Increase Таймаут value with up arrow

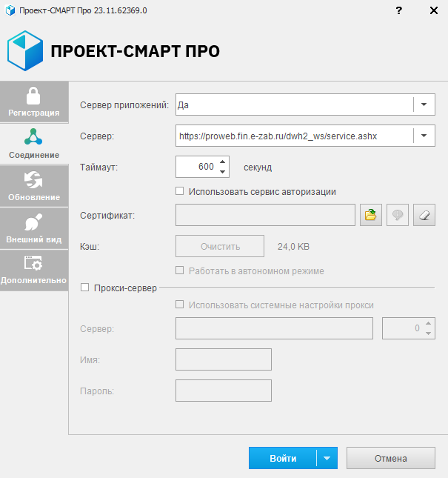click(223, 161)
